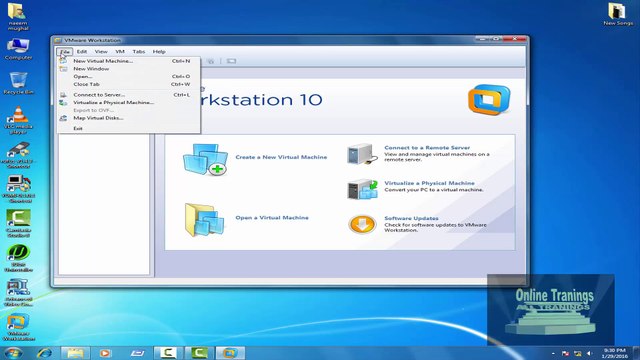640x360 pixels.
Task: Open the Computer desktop icon
Action: pyautogui.click(x=18, y=49)
